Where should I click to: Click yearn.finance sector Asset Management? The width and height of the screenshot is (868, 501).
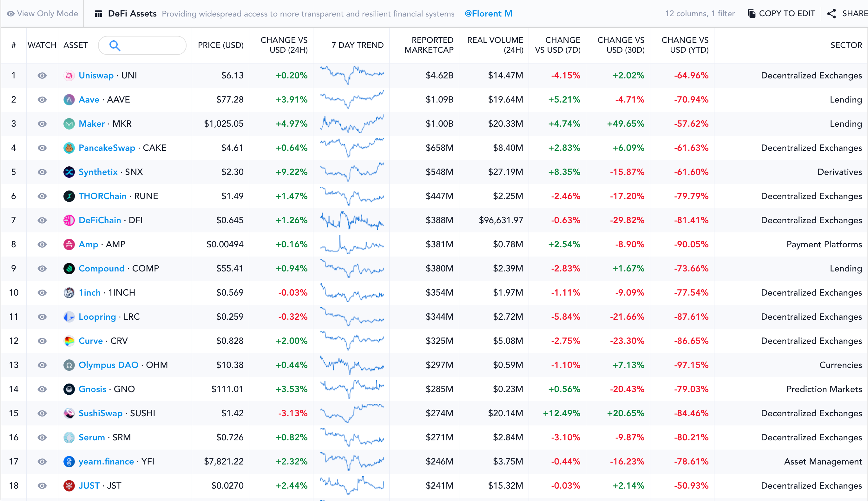point(823,461)
